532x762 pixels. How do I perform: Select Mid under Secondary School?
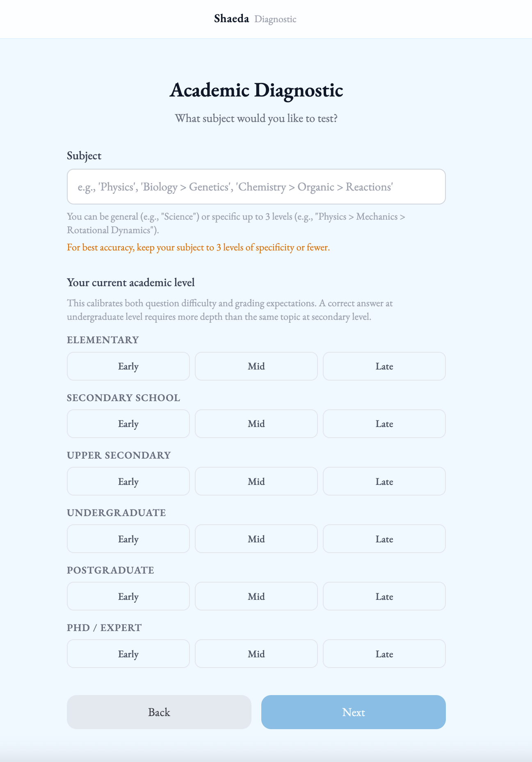point(256,424)
